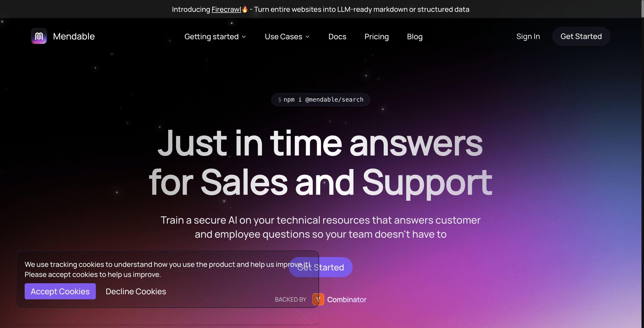Screen dimensions: 644x328
Task: Click the Getting started chevron arrow
Action: (x=244, y=37)
